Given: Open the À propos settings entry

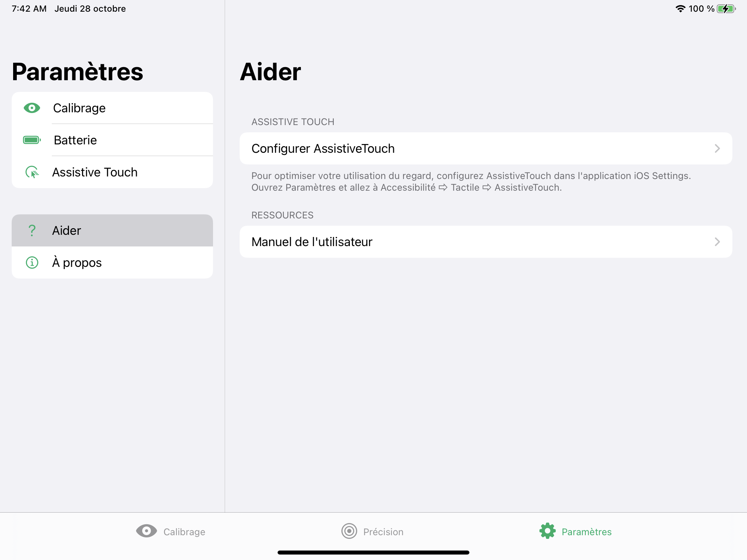Looking at the screenshot, I should (x=77, y=262).
